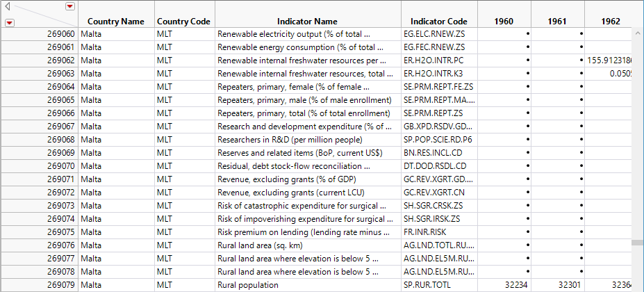This screenshot has height=292, width=644.
Task: Click the Repeaters, primary, female cell
Action: pos(308,87)
